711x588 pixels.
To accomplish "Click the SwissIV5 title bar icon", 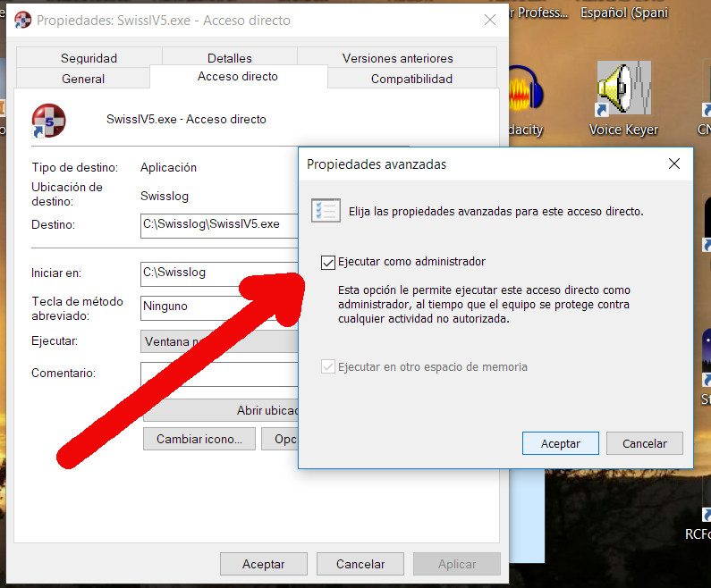I will coord(22,20).
